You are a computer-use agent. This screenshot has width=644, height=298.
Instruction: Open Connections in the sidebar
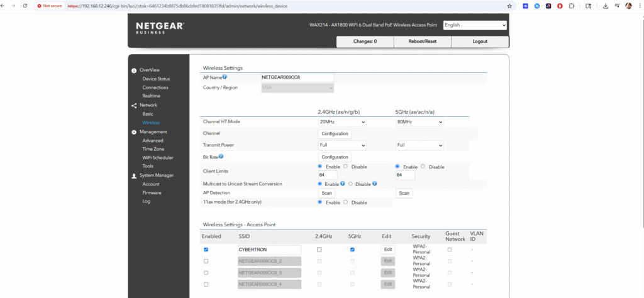(155, 87)
